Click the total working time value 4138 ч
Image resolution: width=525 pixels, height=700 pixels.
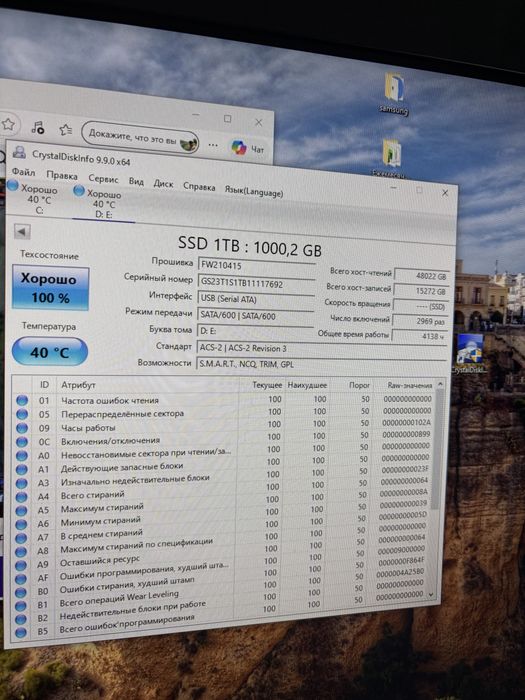[420, 336]
